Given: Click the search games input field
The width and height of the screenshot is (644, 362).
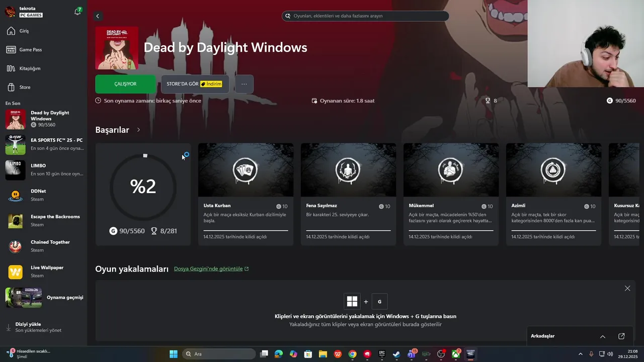Looking at the screenshot, I should 365,16.
